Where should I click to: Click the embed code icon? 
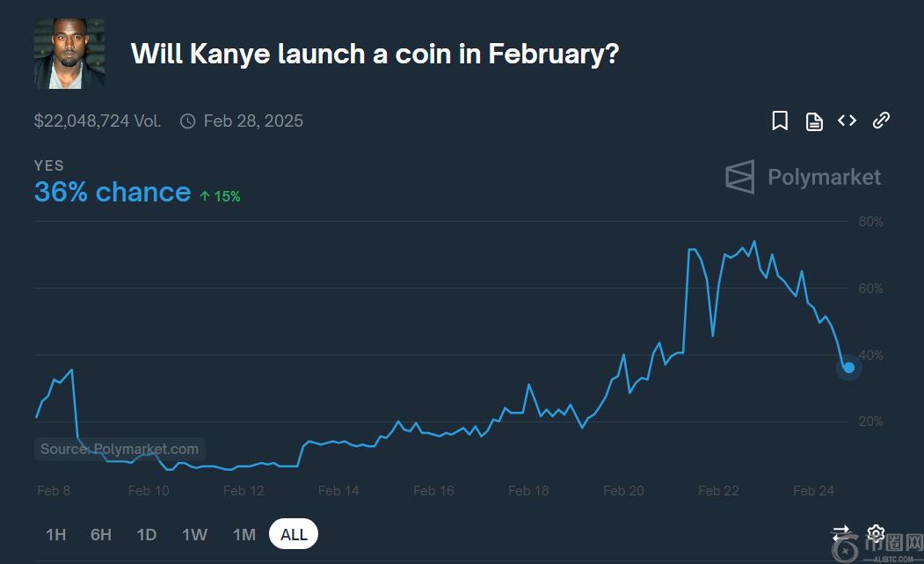point(847,121)
